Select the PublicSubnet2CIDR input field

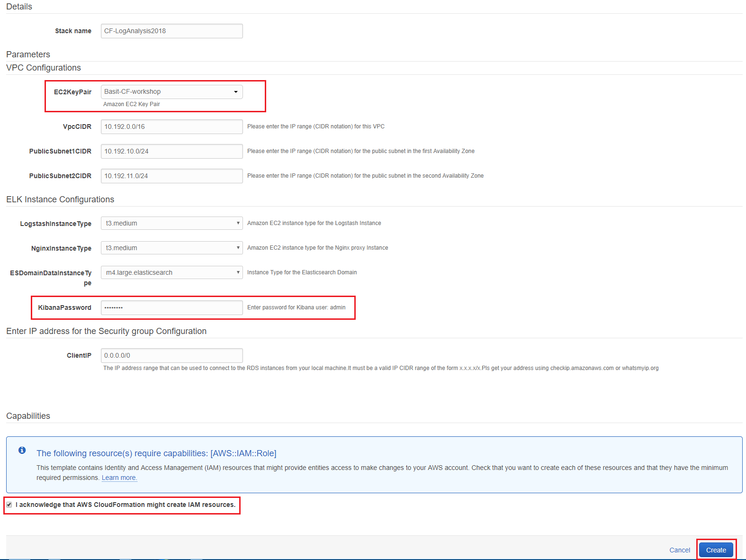[172, 176]
